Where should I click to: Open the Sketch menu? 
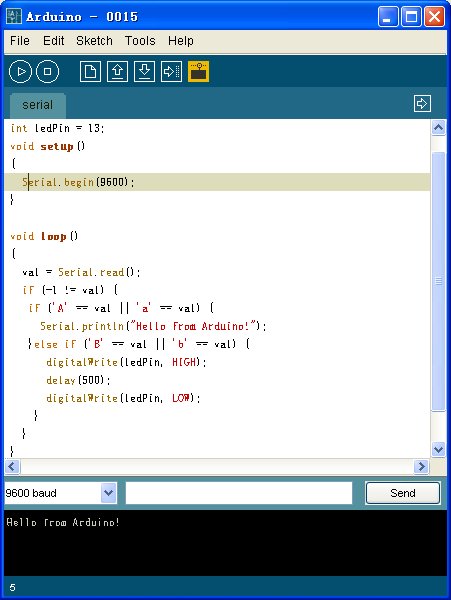[94, 41]
